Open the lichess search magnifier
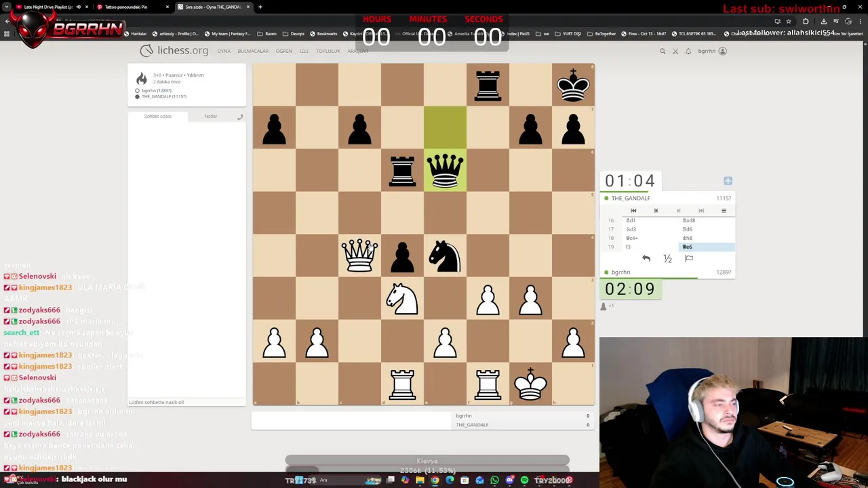Image resolution: width=868 pixels, height=488 pixels. [663, 51]
